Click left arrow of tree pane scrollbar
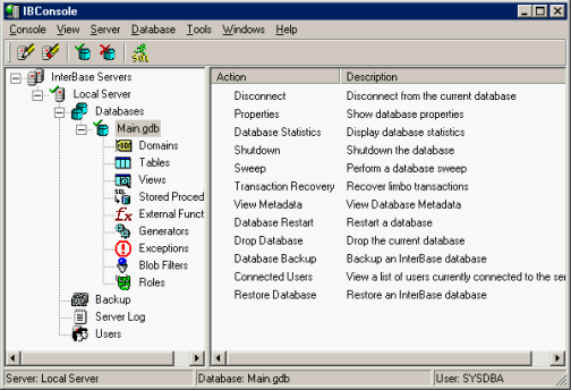 tap(13, 358)
